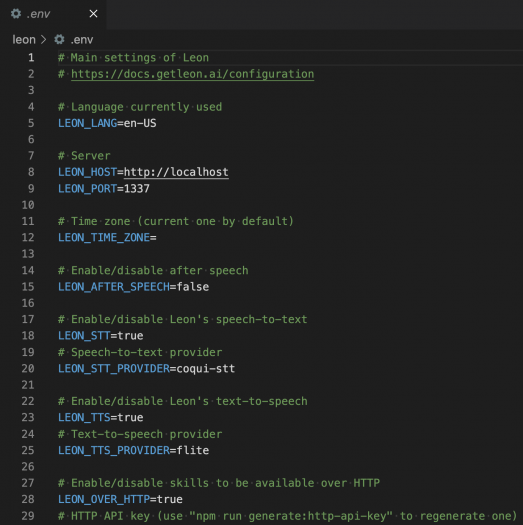Image resolution: width=523 pixels, height=525 pixels.
Task: Click the flite value
Action: tap(193, 450)
